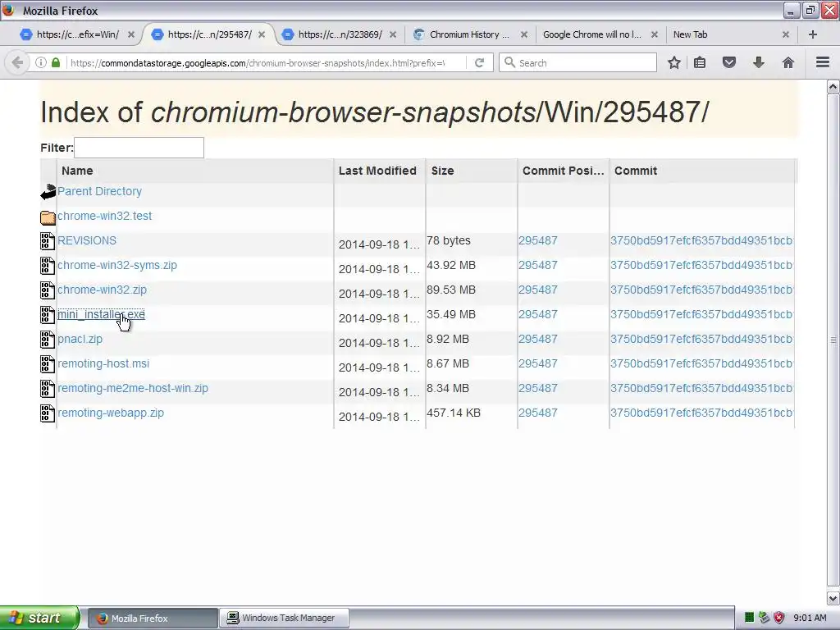Close the 'n/323869/' tab
The width and height of the screenshot is (840, 630).
(393, 34)
